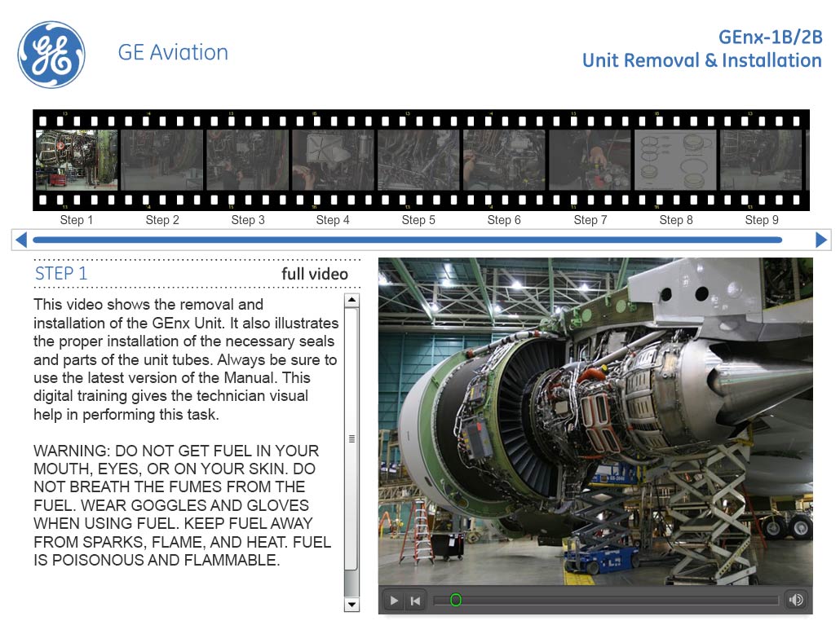The width and height of the screenshot is (840, 634).
Task: Open the Step 9 filmstrip thumbnail
Action: tap(761, 160)
